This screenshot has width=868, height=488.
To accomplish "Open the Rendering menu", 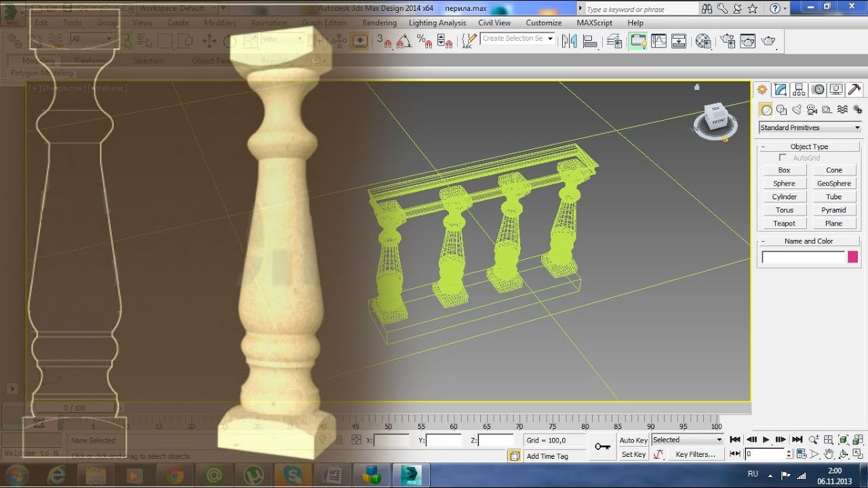I will (x=379, y=22).
